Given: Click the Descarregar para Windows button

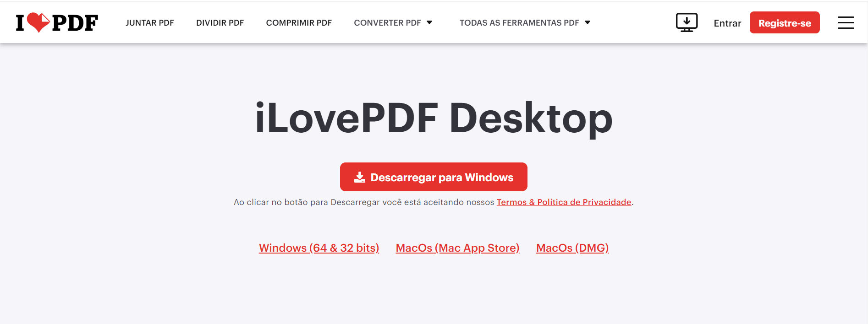Looking at the screenshot, I should tap(434, 177).
